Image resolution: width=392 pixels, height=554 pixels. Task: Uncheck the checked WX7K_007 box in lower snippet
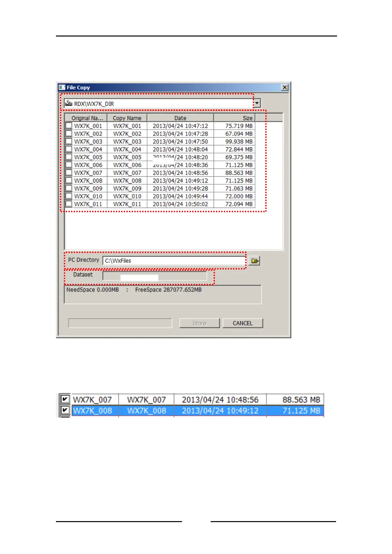pyautogui.click(x=65, y=399)
